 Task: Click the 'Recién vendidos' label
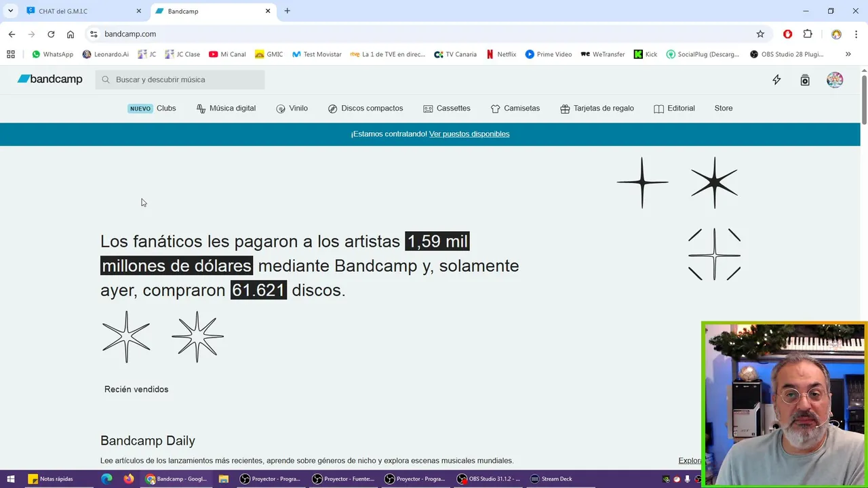(136, 389)
